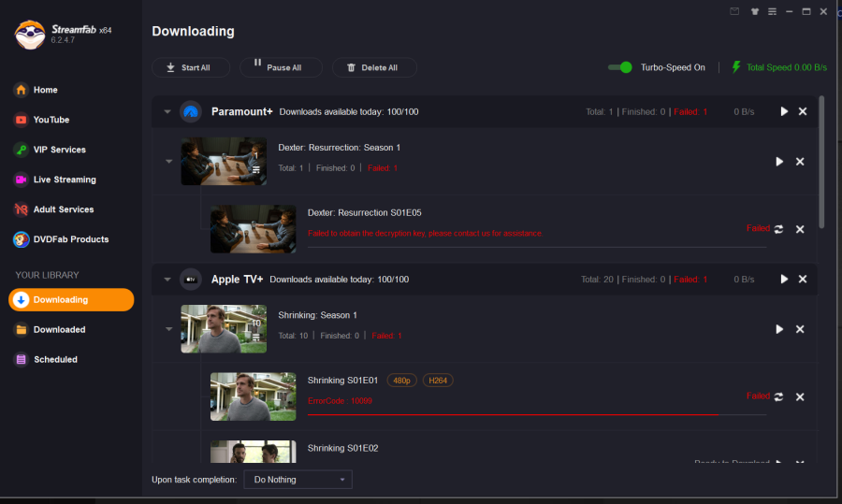Delete the Shrinking S01E01 task

[x=800, y=396]
